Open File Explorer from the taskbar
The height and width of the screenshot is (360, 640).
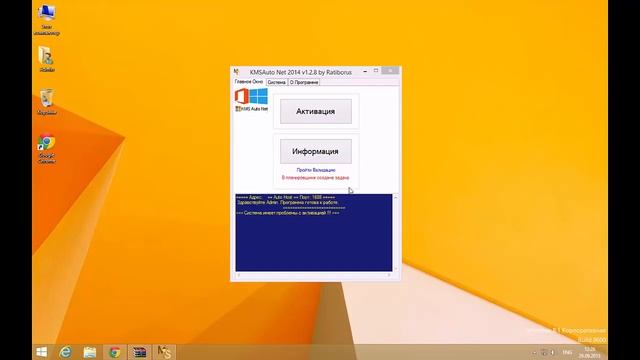pos(90,352)
